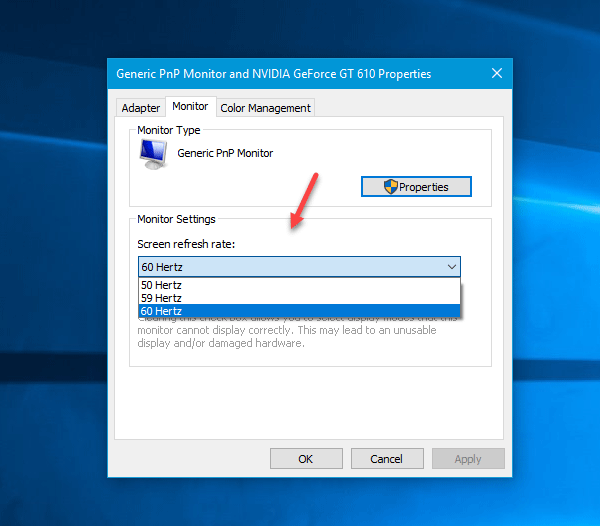Image resolution: width=600 pixels, height=526 pixels.
Task: Click the red arrow annotation
Action: point(304,199)
